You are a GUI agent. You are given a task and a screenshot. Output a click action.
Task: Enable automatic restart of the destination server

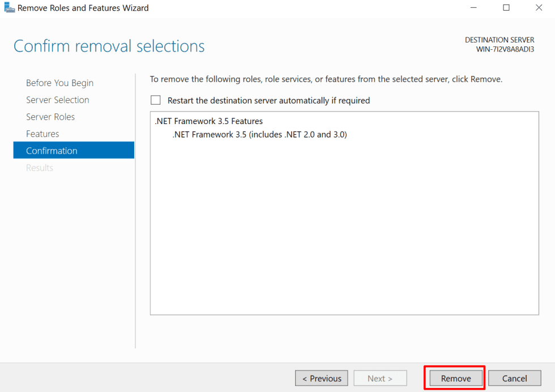click(x=156, y=100)
